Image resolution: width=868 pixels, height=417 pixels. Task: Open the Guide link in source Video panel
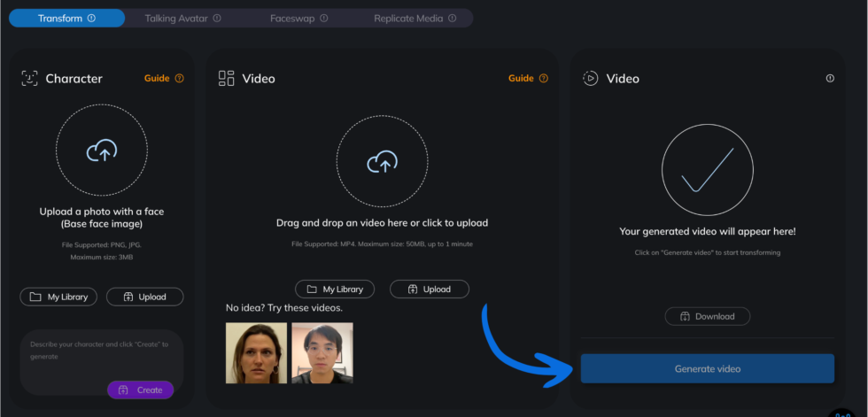pyautogui.click(x=521, y=78)
